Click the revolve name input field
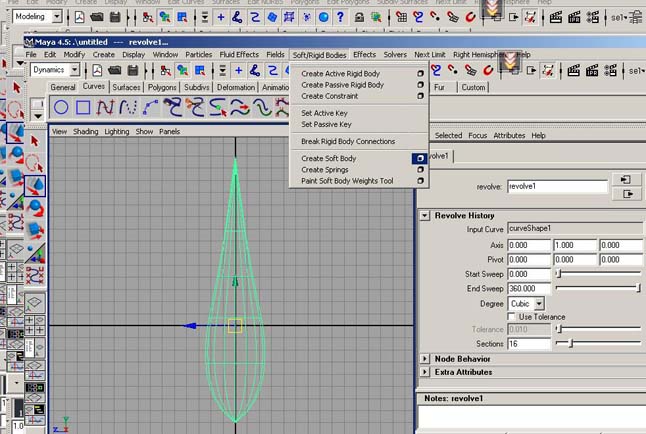Viewport: 646px width, 434px height. pos(557,186)
